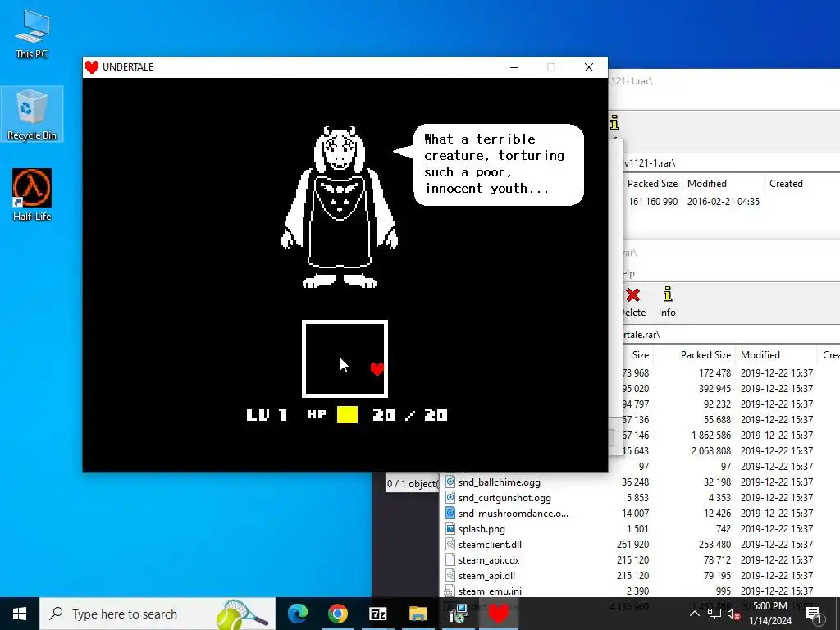
Task: Select steamclient.dll file
Action: tap(490, 545)
